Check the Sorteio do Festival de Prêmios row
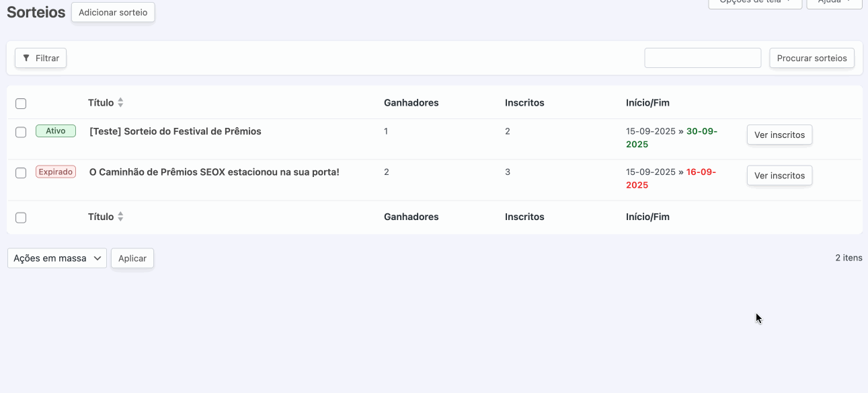This screenshot has height=393, width=868. pos(21,132)
